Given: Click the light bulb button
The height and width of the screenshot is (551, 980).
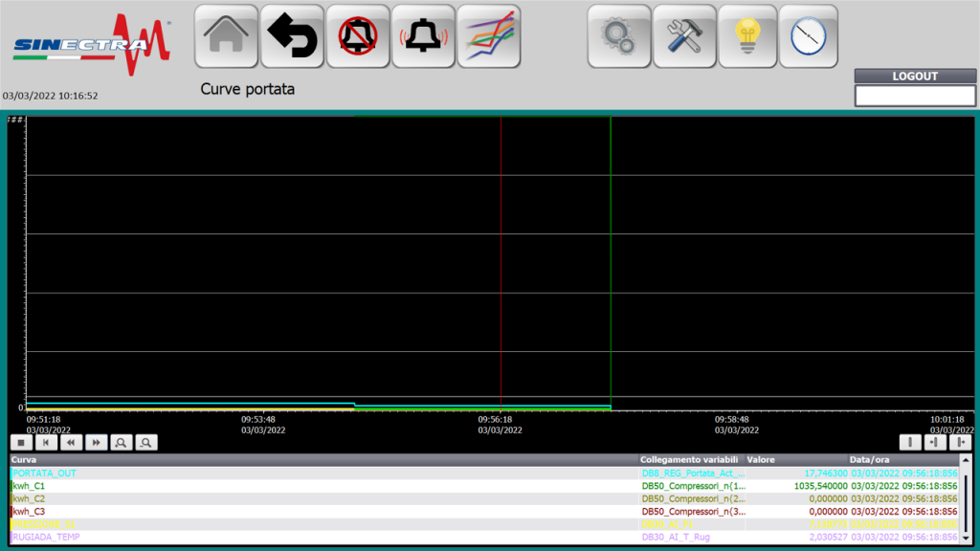Looking at the screenshot, I should [x=747, y=36].
